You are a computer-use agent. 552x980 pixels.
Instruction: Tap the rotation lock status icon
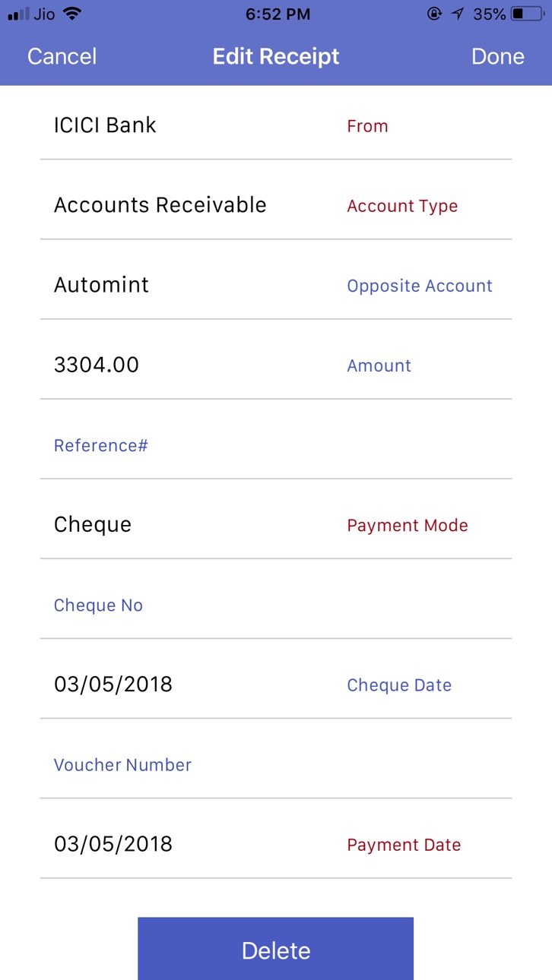click(x=434, y=14)
